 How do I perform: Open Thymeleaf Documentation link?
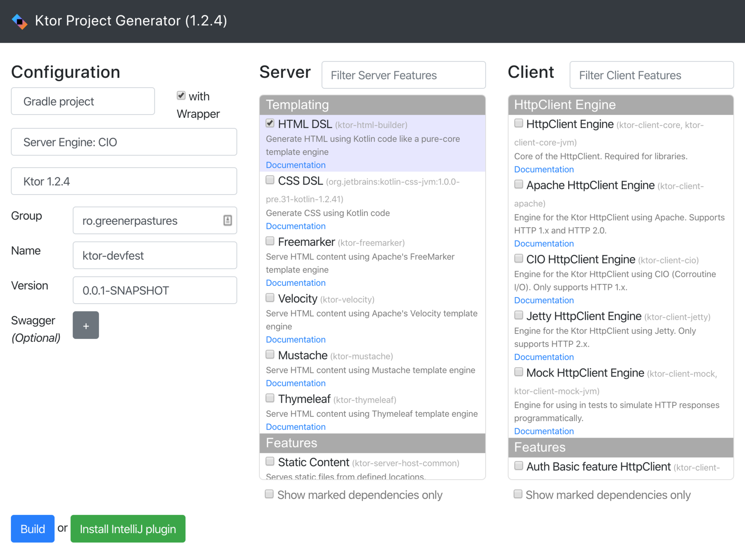click(x=296, y=427)
